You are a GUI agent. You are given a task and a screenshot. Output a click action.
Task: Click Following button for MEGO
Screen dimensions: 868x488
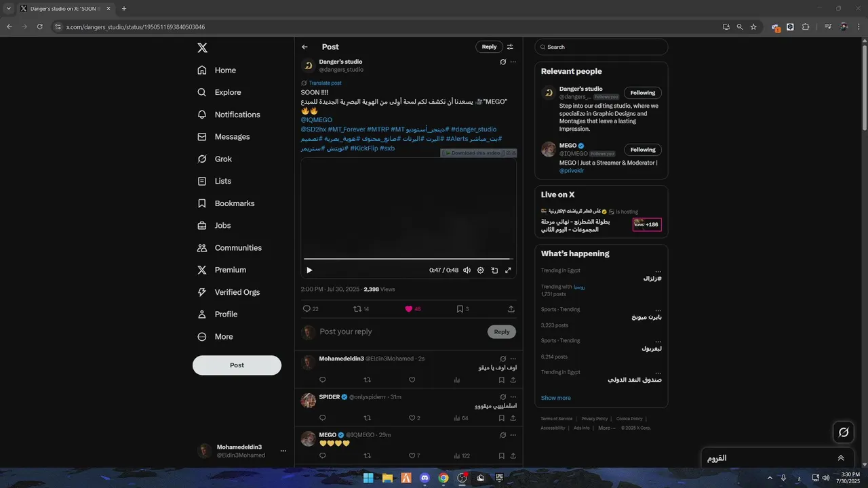coord(643,150)
